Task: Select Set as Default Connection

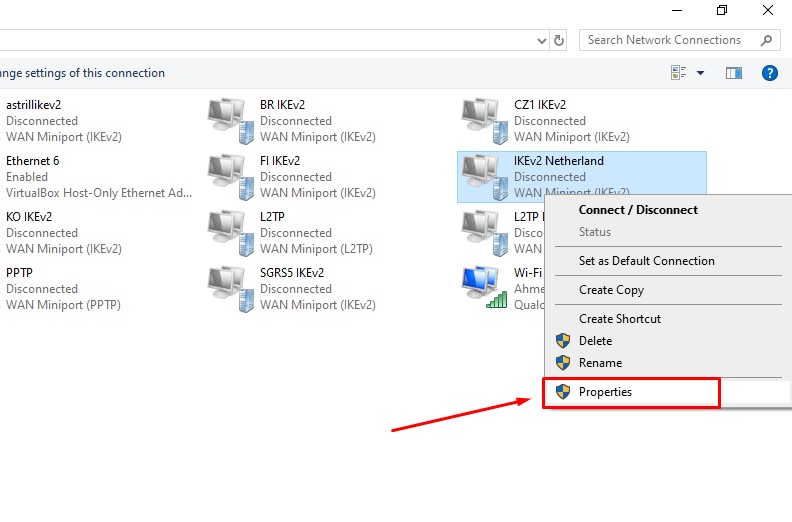Action: pos(647,261)
